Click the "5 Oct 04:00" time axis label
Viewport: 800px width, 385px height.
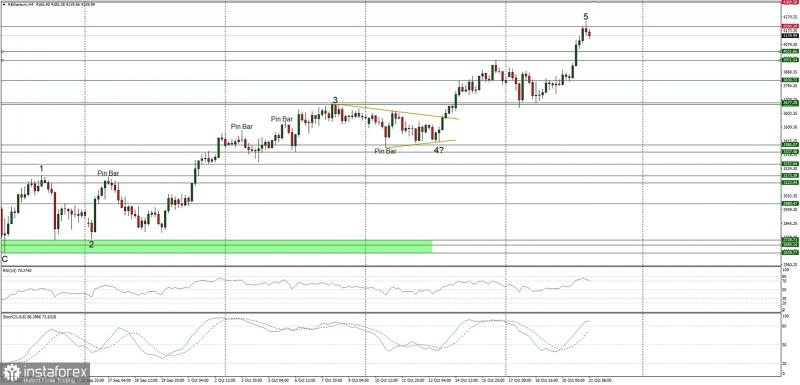click(x=280, y=380)
